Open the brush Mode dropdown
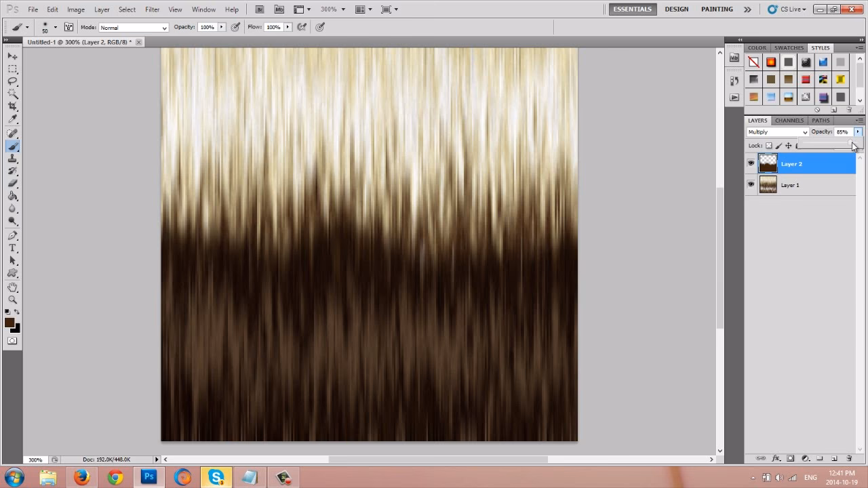Image resolution: width=868 pixels, height=488 pixels. pos(134,28)
